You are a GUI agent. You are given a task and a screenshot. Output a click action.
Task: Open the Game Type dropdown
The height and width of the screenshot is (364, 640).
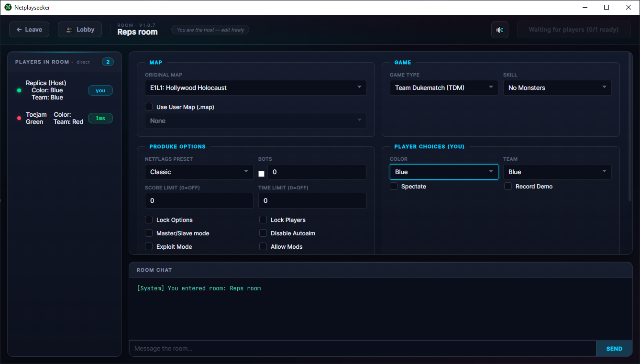click(444, 88)
